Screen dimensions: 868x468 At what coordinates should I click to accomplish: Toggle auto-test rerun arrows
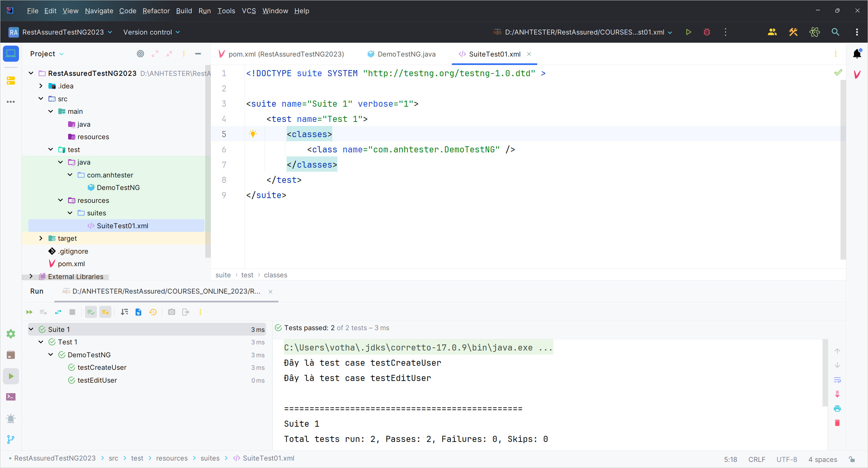[58, 312]
